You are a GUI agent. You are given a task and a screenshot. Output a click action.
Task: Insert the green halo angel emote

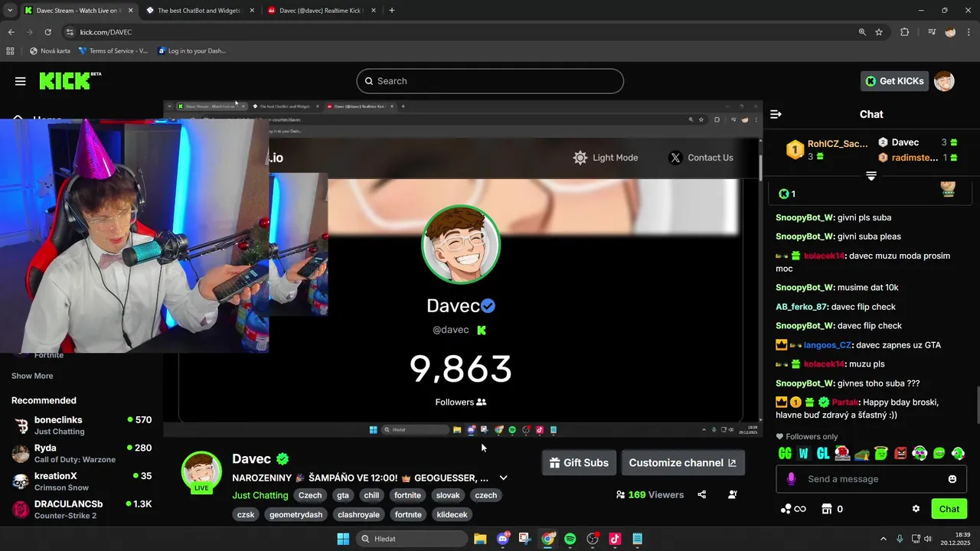tap(881, 453)
